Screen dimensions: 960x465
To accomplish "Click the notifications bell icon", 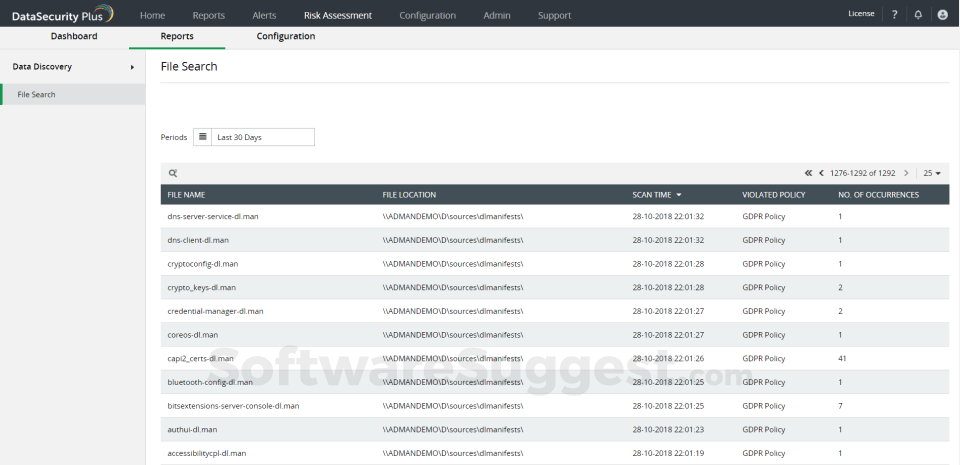I will click(918, 15).
